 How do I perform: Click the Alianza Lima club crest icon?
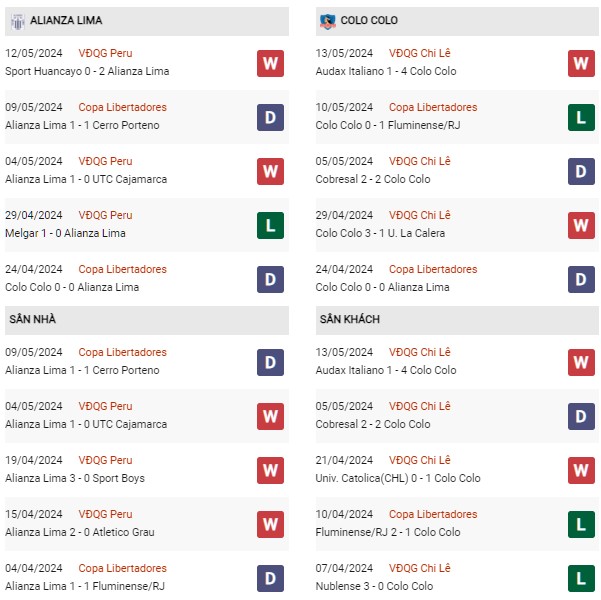click(x=17, y=21)
